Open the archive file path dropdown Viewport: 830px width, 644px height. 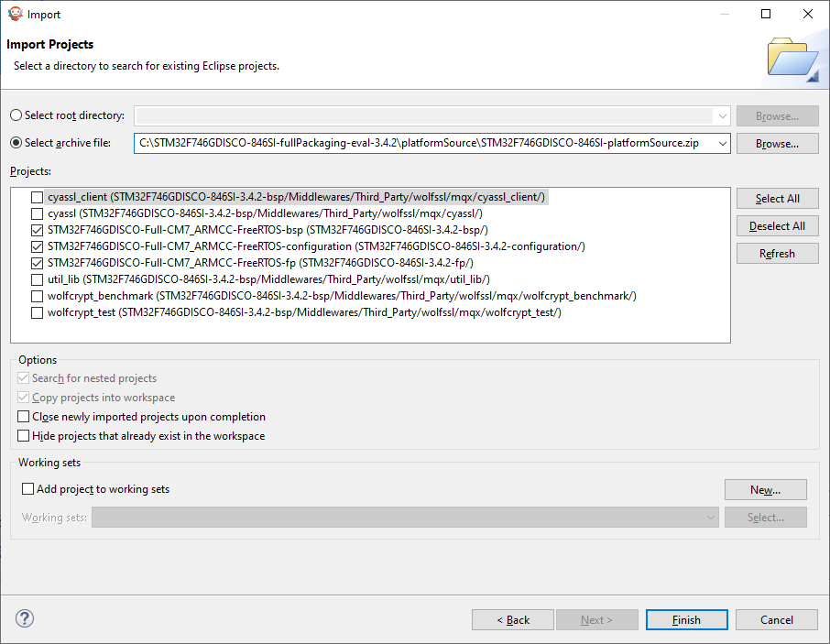coord(723,143)
